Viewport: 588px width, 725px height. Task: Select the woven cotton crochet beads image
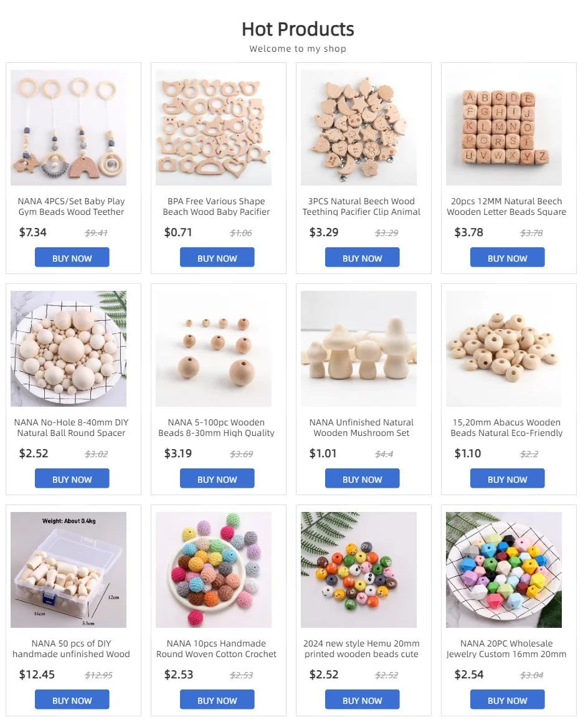pyautogui.click(x=214, y=570)
